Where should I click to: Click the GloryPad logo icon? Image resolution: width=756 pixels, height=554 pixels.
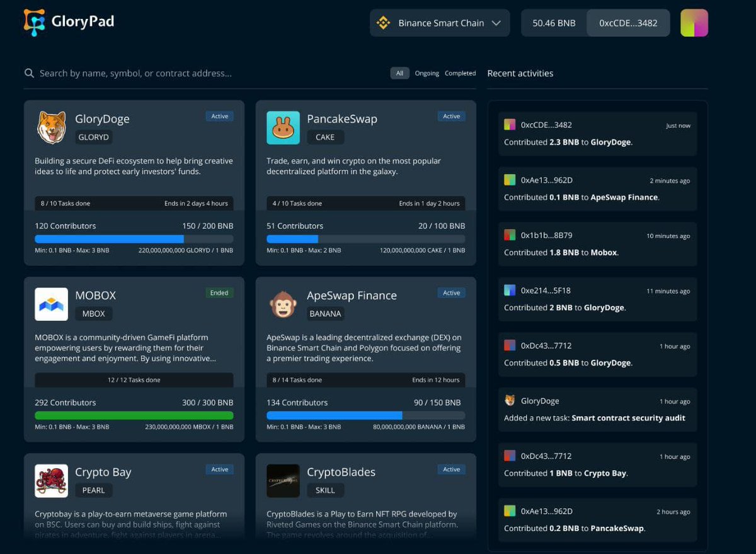[x=35, y=22]
